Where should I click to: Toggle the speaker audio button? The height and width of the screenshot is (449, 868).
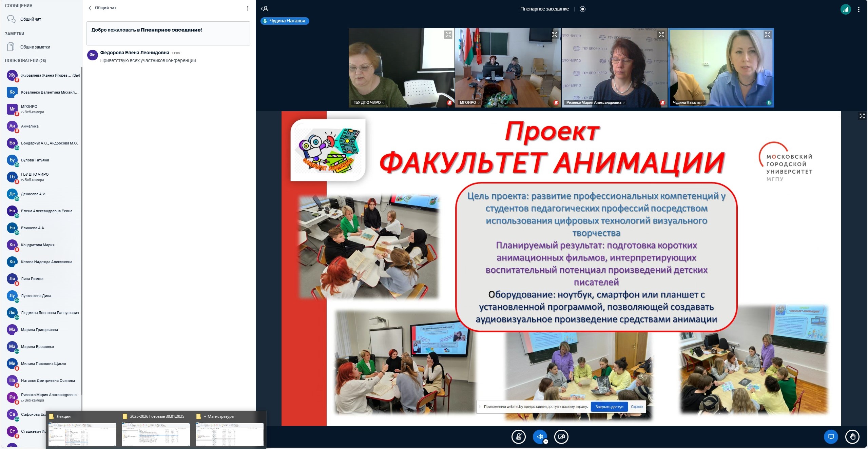[x=540, y=437]
